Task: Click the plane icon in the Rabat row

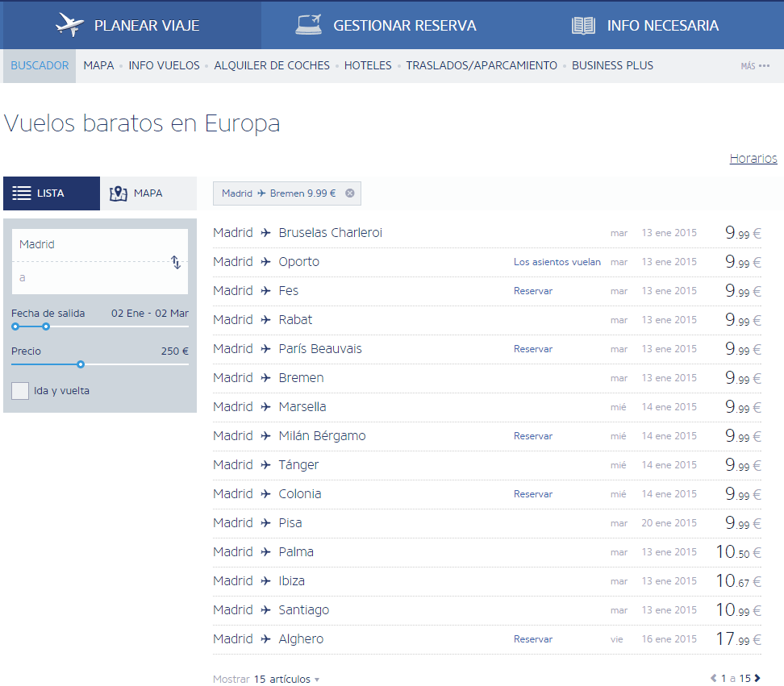Action: 266,320
